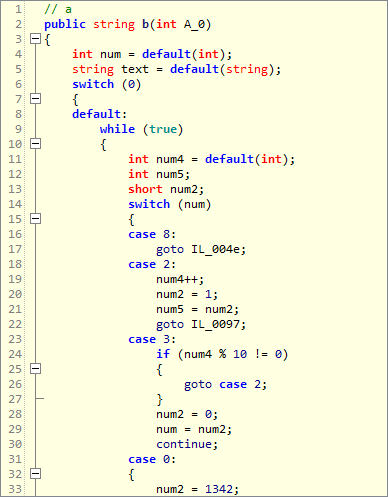Click 'num2 = 1;' statement
Image resolution: width=388 pixels, height=497 pixels.
[x=187, y=294]
